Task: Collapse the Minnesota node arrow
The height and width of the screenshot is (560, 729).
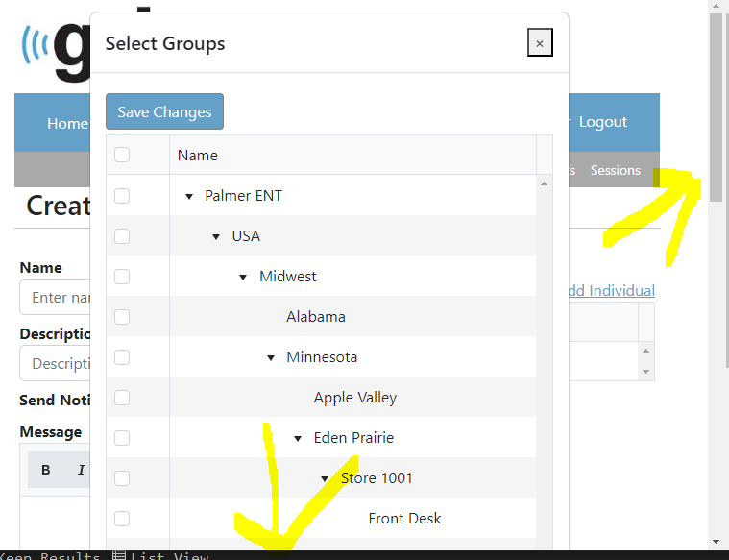Action: pos(271,357)
